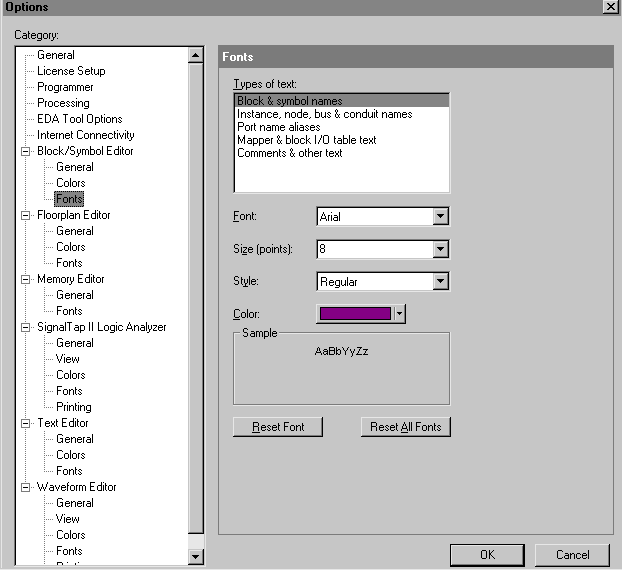The height and width of the screenshot is (570, 622).
Task: Select 'Block & symbol names' text type
Action: [x=342, y=101]
